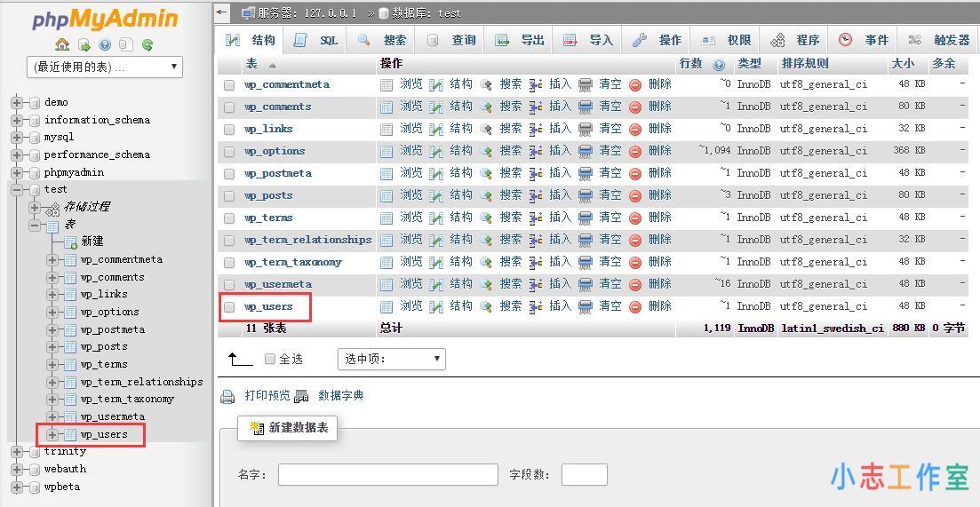Expand the 存储过程 stored procedures node
Viewport: 980px width, 507px height.
35,207
